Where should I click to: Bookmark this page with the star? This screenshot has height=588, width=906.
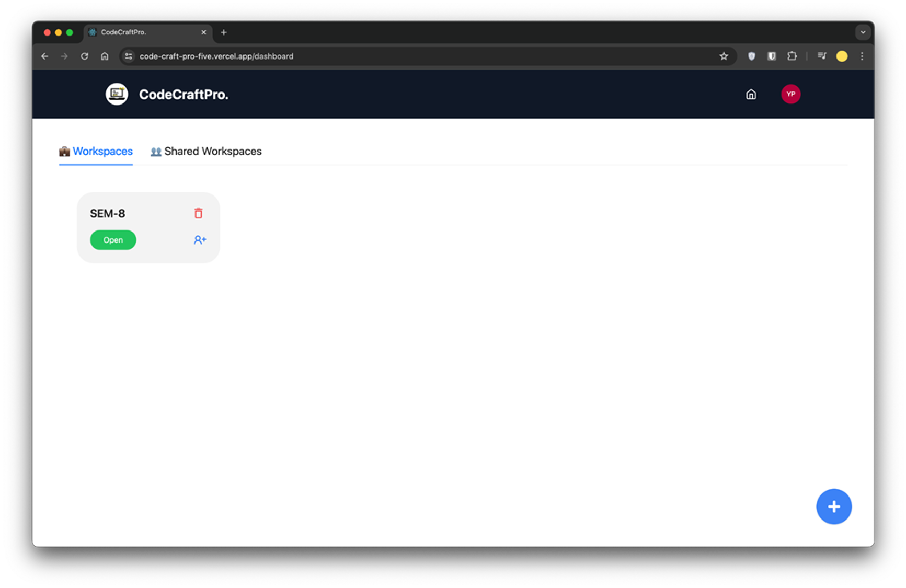pyautogui.click(x=724, y=56)
